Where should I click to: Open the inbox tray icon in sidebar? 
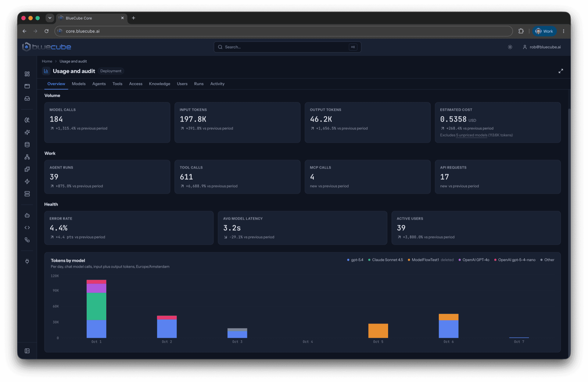(27, 99)
